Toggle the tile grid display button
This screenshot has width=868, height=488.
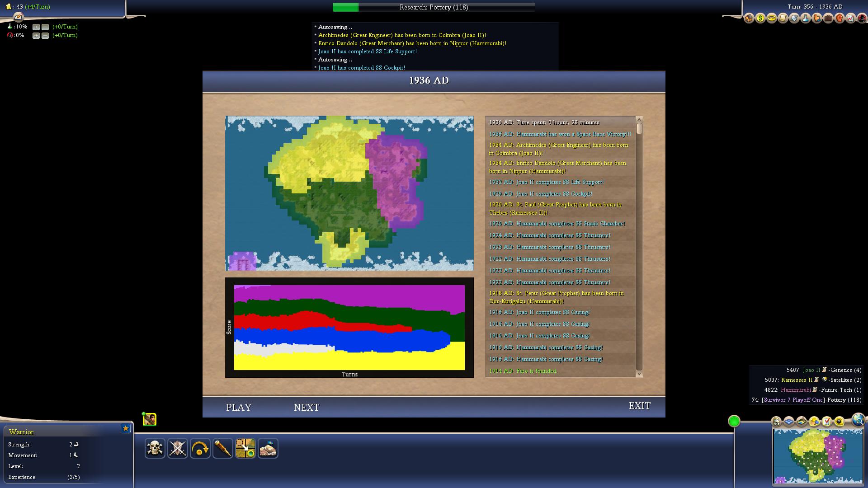pyautogui.click(x=789, y=422)
